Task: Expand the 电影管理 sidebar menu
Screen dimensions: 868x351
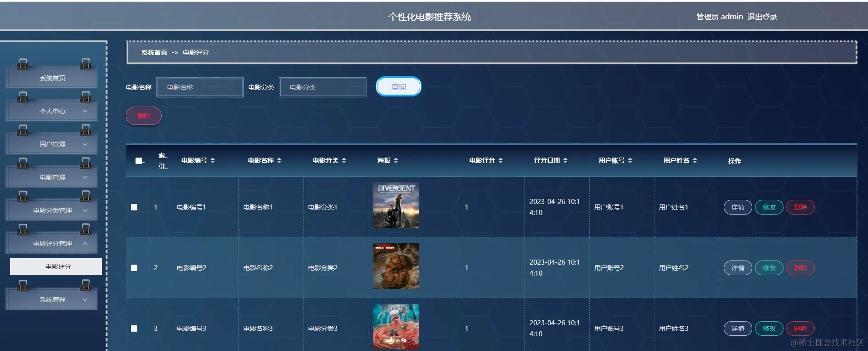Action: coord(52,177)
